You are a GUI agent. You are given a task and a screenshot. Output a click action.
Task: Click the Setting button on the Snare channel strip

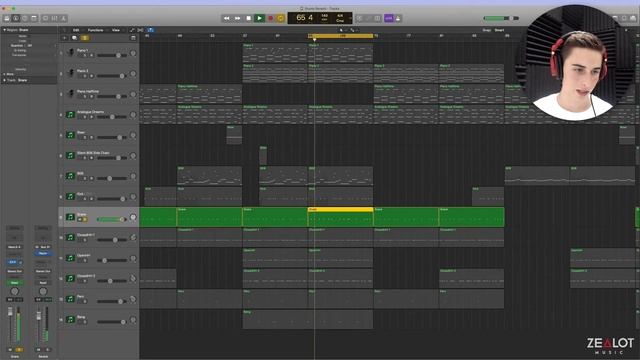click(14, 228)
